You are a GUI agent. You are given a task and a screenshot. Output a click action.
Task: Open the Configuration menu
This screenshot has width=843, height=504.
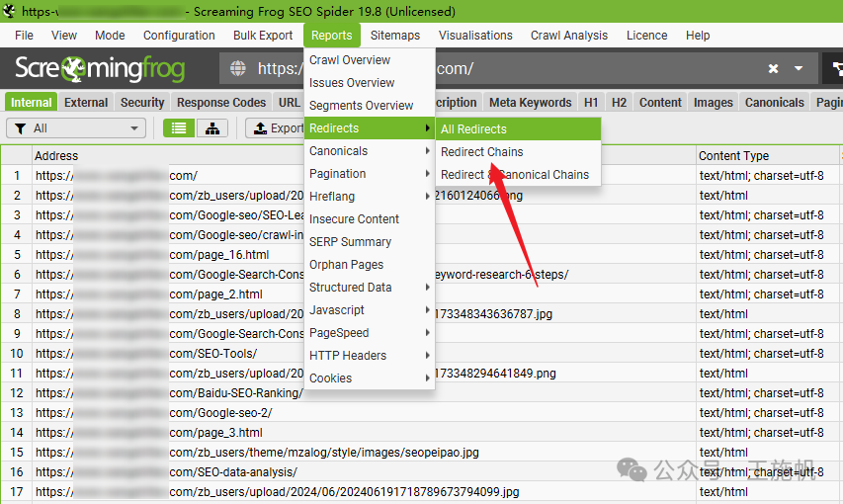point(179,35)
